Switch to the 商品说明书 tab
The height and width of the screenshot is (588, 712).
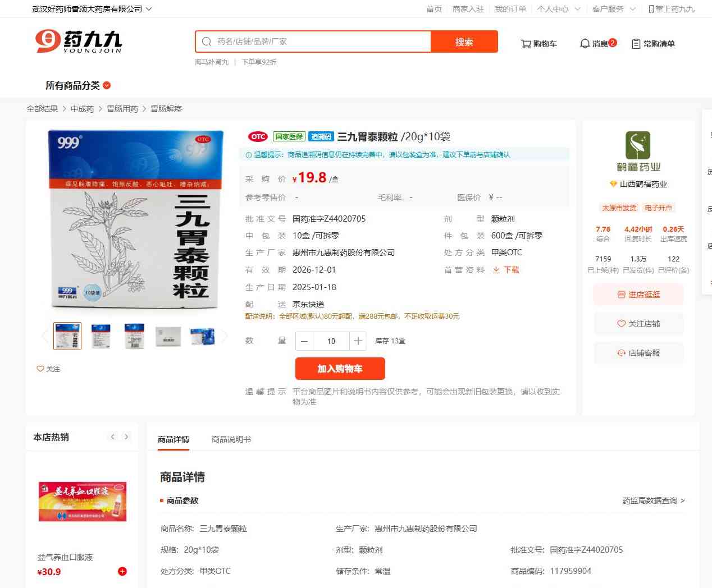pos(231,439)
